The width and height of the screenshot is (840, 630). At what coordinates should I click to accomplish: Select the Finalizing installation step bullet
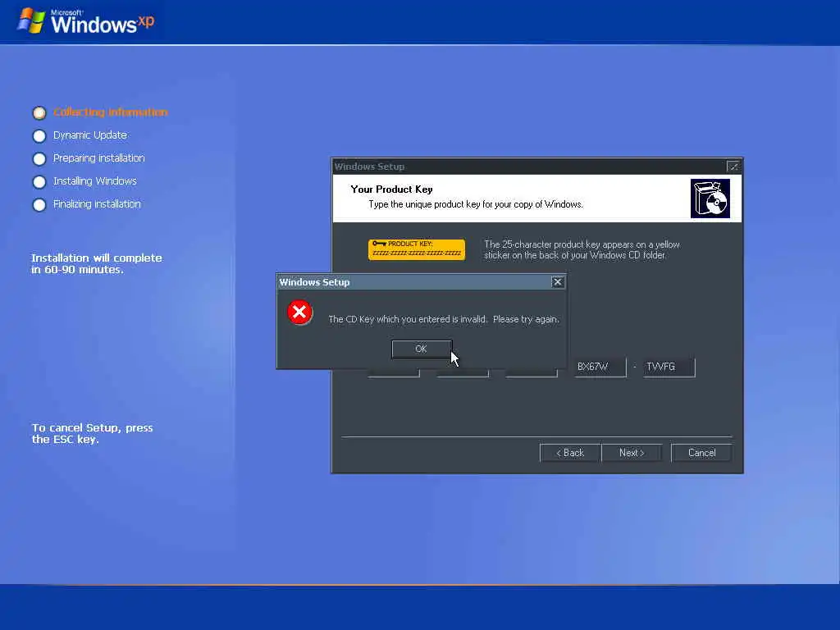[39, 204]
